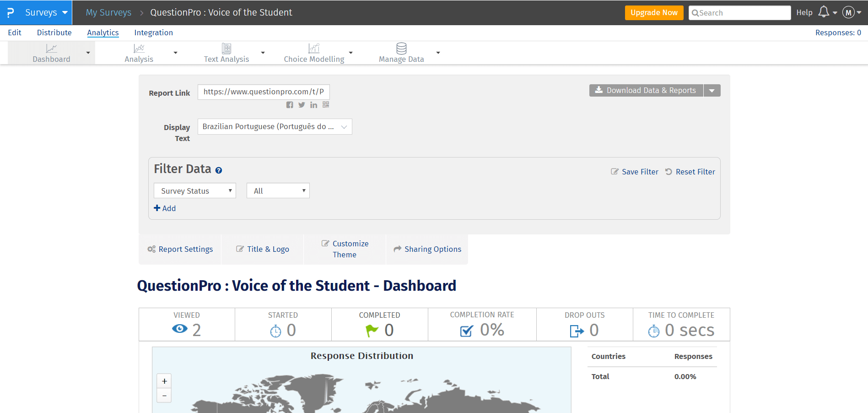The image size is (868, 413).
Task: Expand the Manage Data dropdown arrow
Action: 438,53
